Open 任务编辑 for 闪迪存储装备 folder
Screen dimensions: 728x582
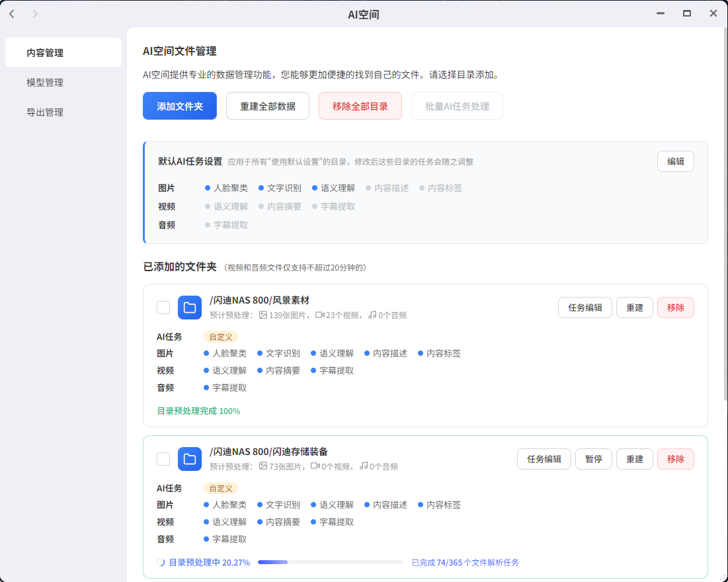[544, 459]
